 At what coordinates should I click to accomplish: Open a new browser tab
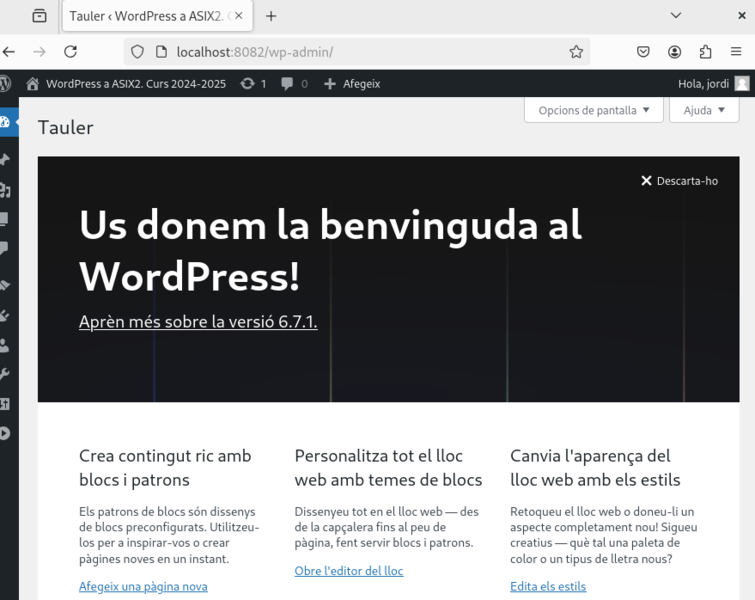point(271,16)
